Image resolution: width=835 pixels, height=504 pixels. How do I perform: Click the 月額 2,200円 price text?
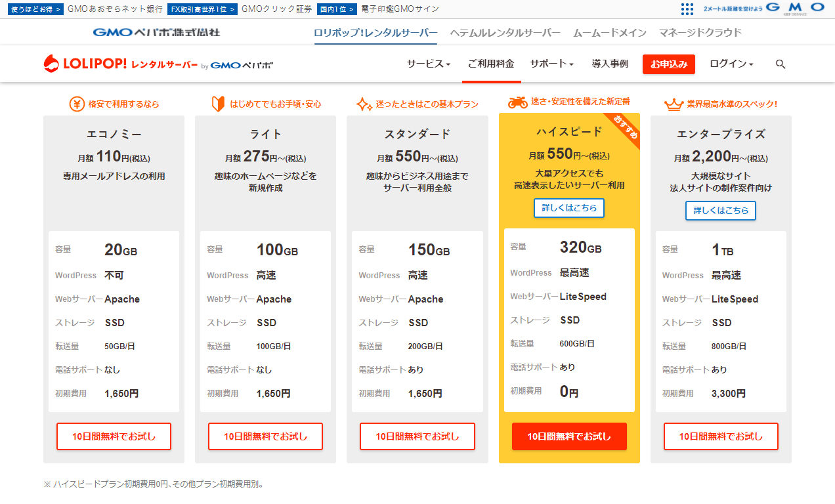(x=720, y=157)
